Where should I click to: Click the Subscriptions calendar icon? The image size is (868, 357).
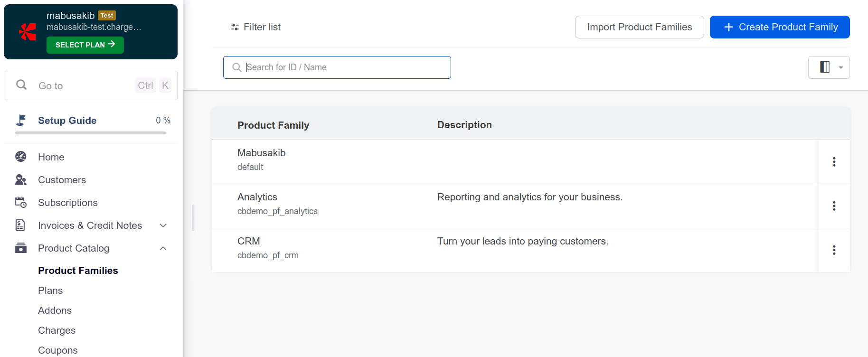pyautogui.click(x=21, y=202)
